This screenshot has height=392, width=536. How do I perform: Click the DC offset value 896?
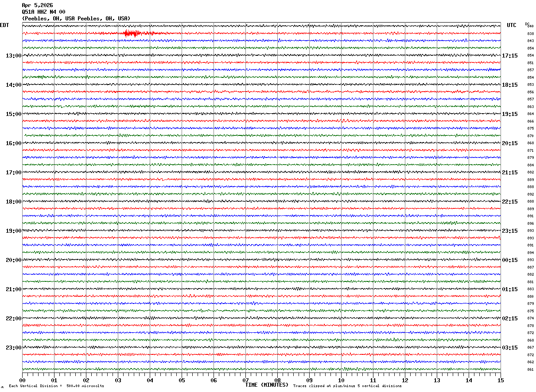point(530,223)
